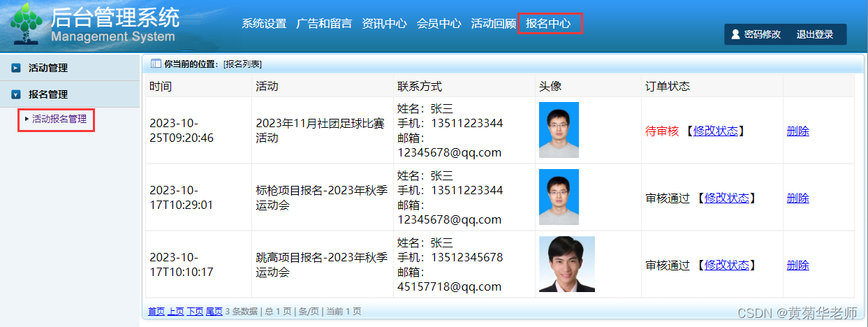
Task: Click the 订单状态 column header
Action: (668, 86)
